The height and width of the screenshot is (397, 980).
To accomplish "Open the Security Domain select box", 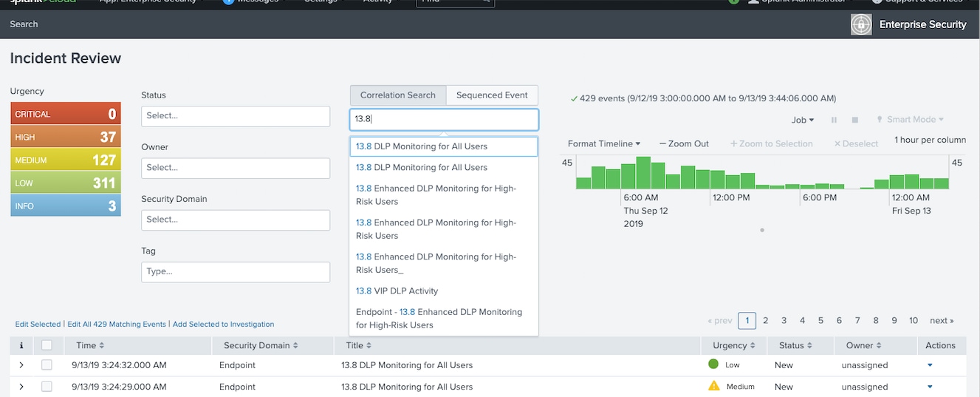I will click(236, 220).
